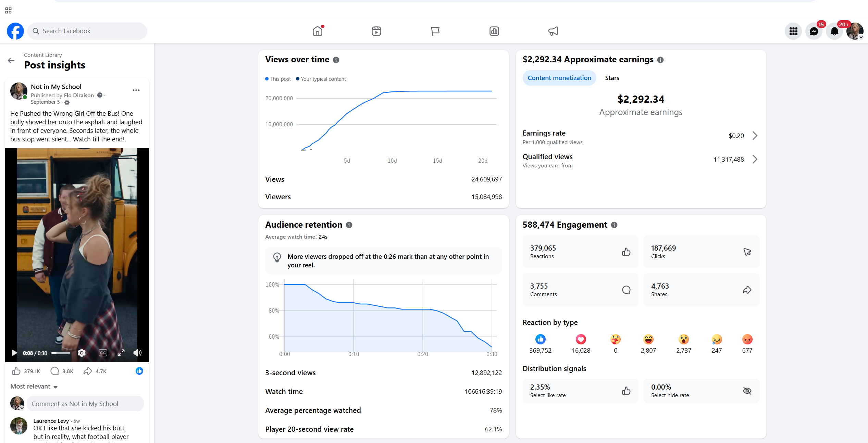Image resolution: width=868 pixels, height=443 pixels.
Task: Open the Insights chart icon in the top bar
Action: [494, 31]
